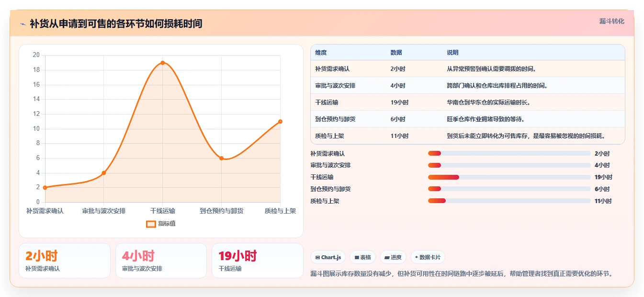Viewport: 644px width, 297px height.
Task: Click the 到仓预约与卸货 progress bar
Action: (509, 189)
